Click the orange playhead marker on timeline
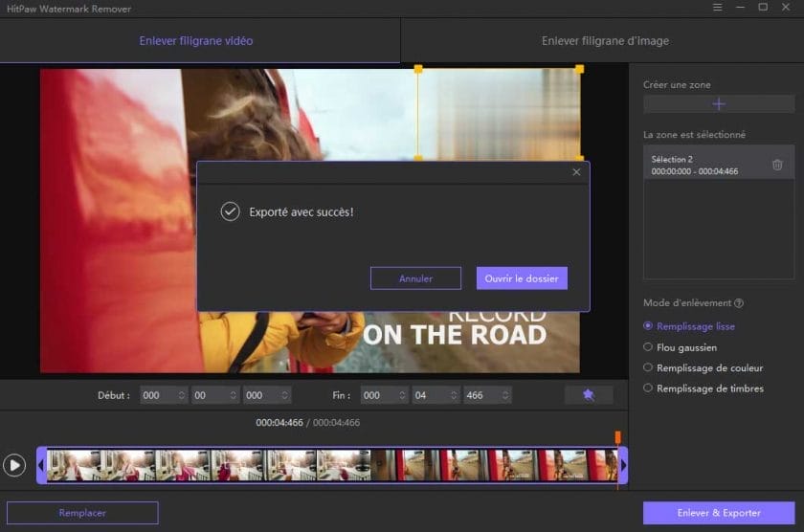The width and height of the screenshot is (804, 532). 617,437
